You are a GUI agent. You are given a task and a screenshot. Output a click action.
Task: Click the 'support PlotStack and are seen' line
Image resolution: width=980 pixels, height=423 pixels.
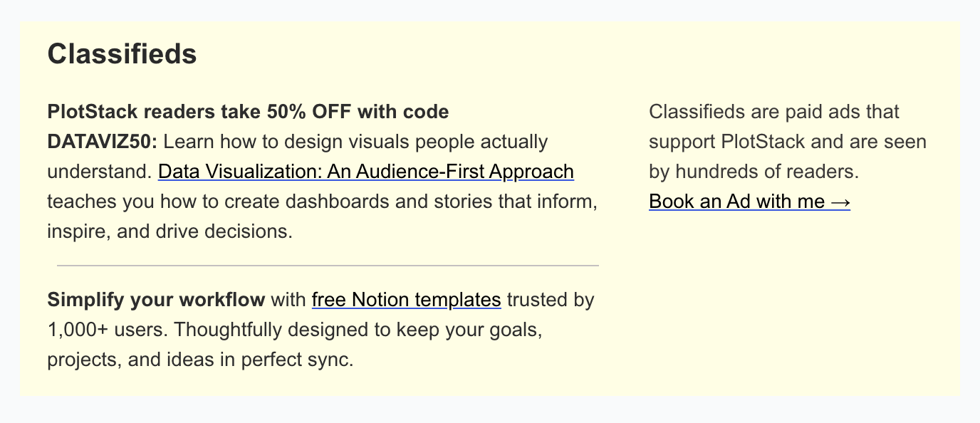coord(788,142)
